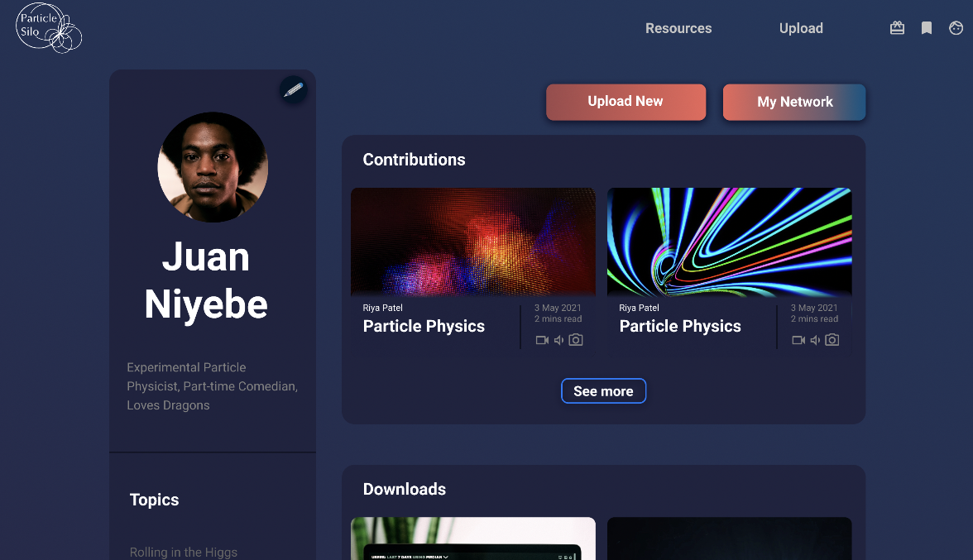973x560 pixels.
Task: Click photo camera icon on second contribution card
Action: pos(832,340)
